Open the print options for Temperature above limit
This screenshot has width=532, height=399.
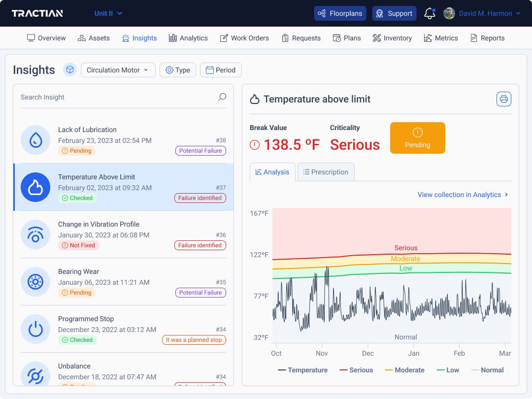tap(503, 99)
